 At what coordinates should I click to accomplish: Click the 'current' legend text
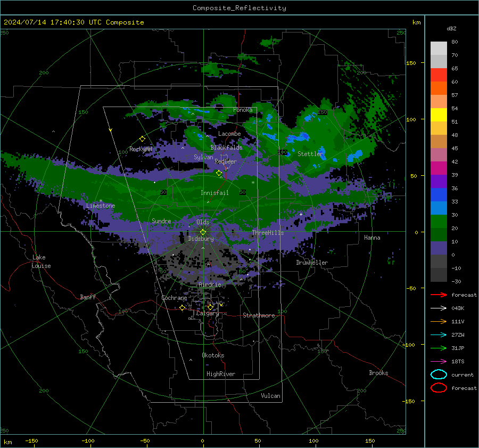click(x=463, y=374)
